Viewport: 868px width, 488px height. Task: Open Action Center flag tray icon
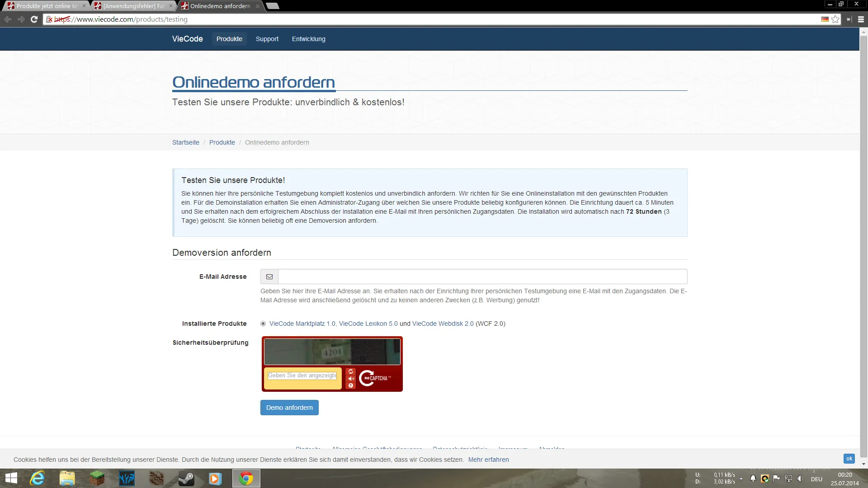pos(777,479)
